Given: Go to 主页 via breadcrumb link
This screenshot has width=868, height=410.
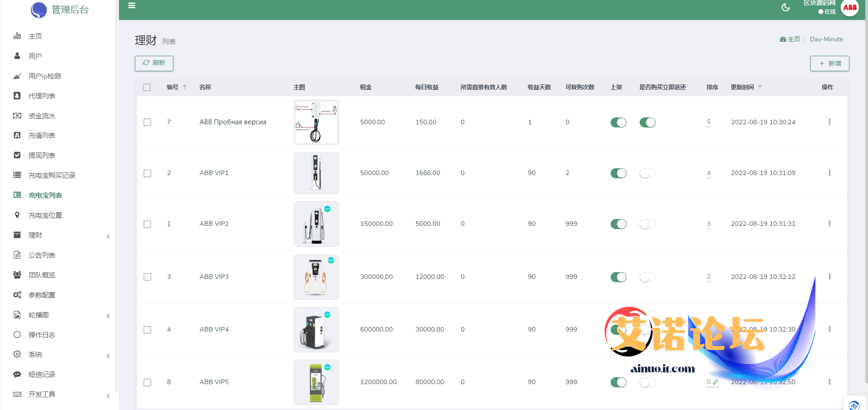Looking at the screenshot, I should tap(790, 39).
